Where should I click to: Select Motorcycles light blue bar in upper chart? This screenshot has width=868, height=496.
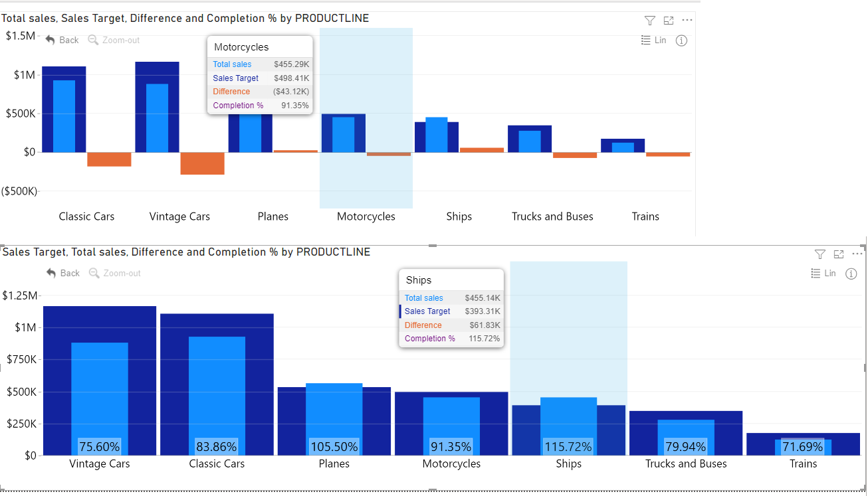tap(344, 135)
